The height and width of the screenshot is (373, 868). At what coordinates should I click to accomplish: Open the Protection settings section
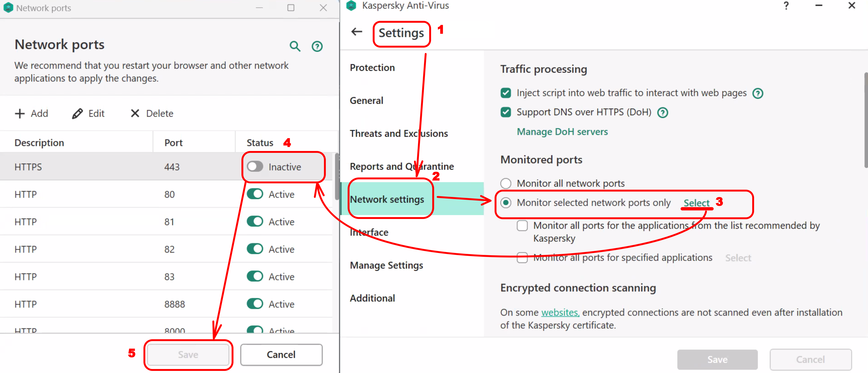click(x=372, y=68)
